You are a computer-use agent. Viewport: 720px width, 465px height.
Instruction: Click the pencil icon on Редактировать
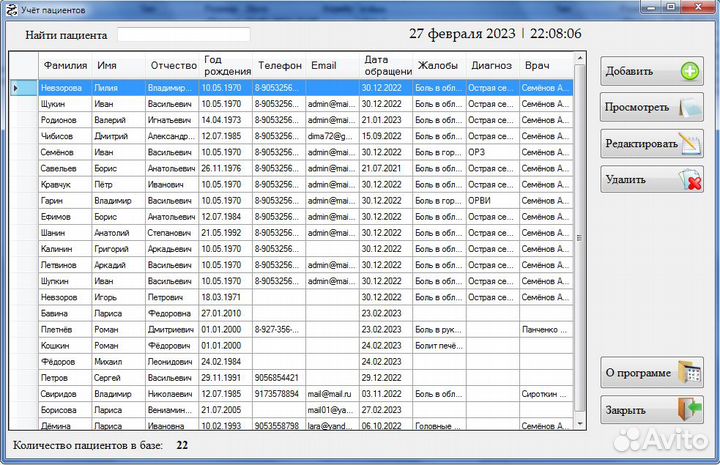pyautogui.click(x=691, y=143)
